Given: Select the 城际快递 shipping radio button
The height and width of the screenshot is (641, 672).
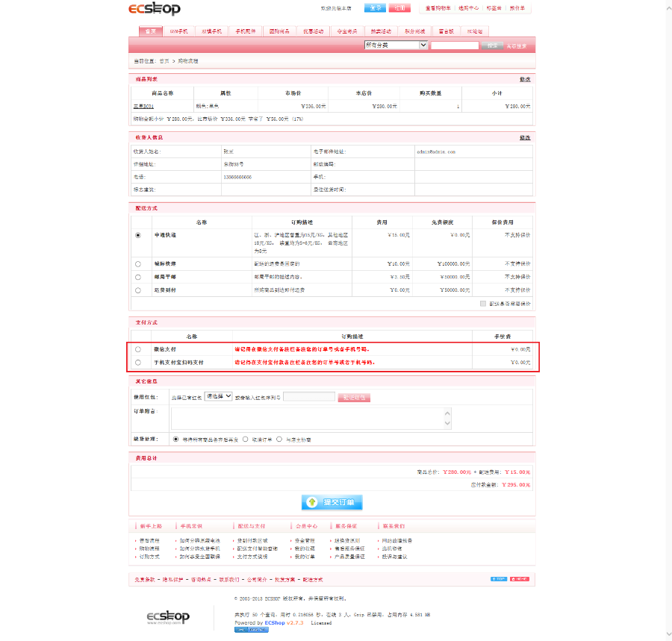Looking at the screenshot, I should (x=138, y=264).
